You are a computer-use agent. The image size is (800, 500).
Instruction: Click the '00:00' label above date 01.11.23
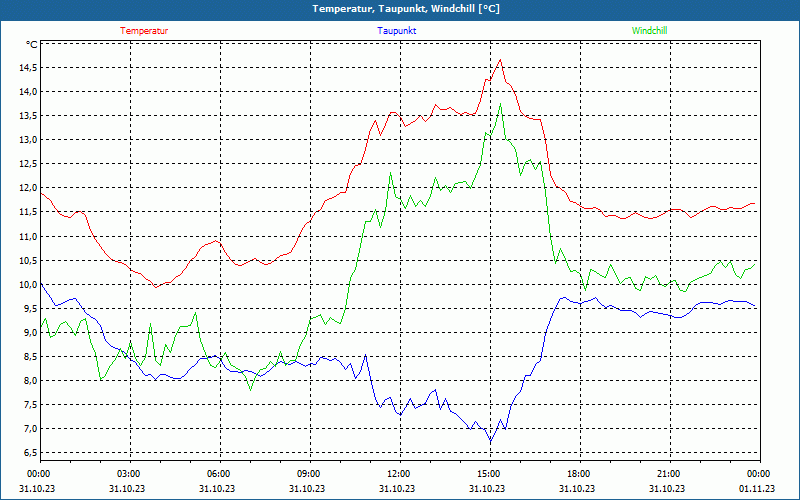click(x=758, y=474)
